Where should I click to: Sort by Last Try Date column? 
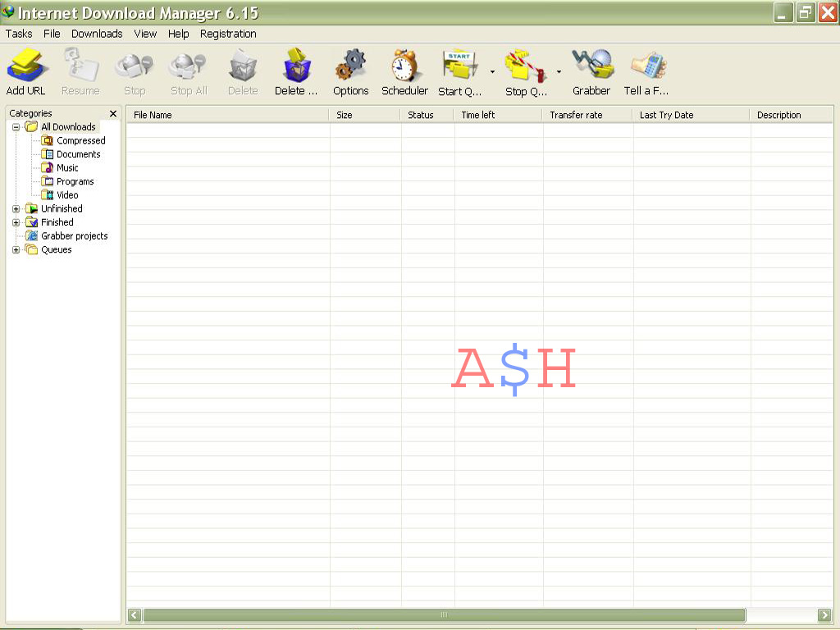coord(691,115)
